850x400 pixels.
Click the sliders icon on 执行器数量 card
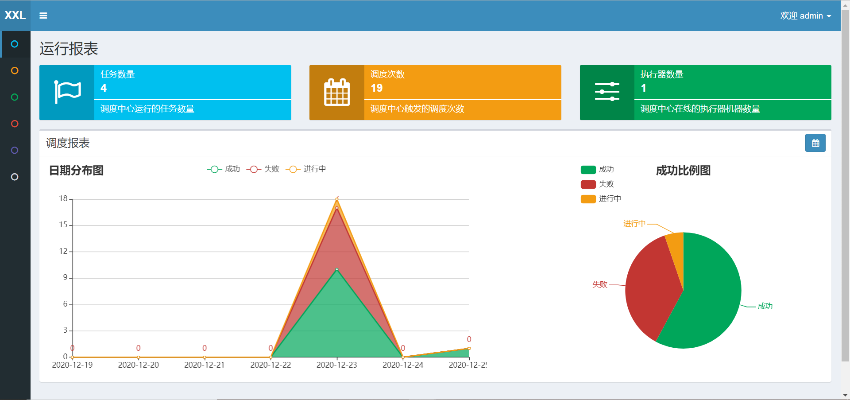tap(607, 92)
